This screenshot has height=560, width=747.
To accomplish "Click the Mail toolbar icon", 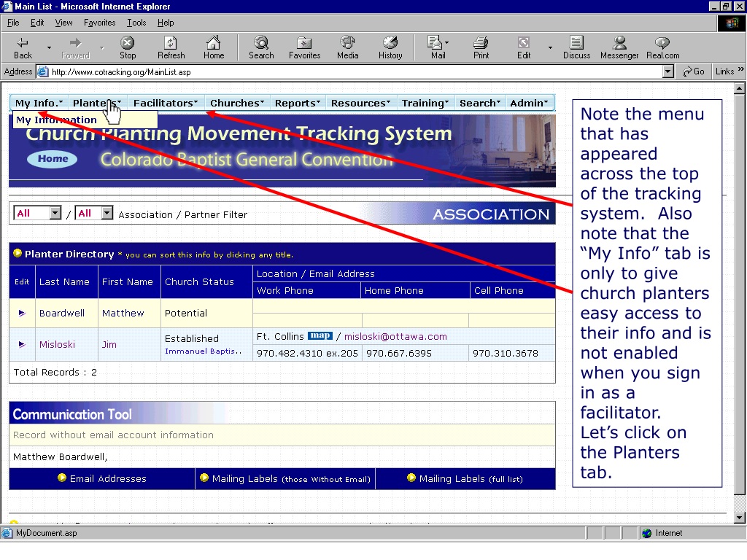I will [x=435, y=47].
